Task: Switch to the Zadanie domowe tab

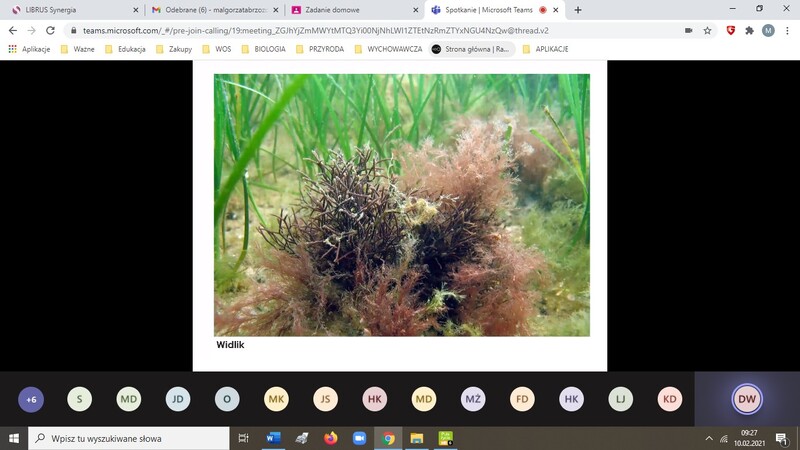Action: (x=345, y=10)
